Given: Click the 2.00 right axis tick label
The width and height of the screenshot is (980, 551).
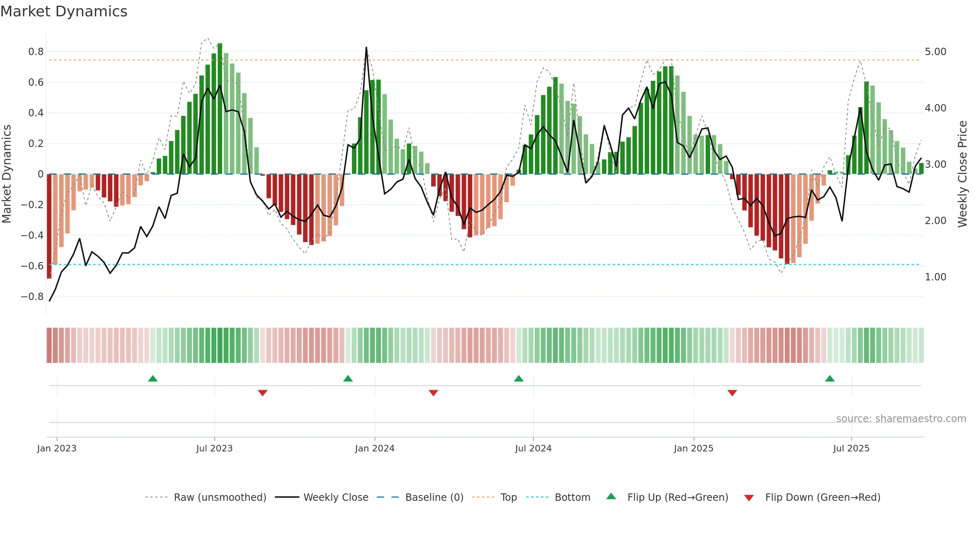Looking at the screenshot, I should 935,221.
